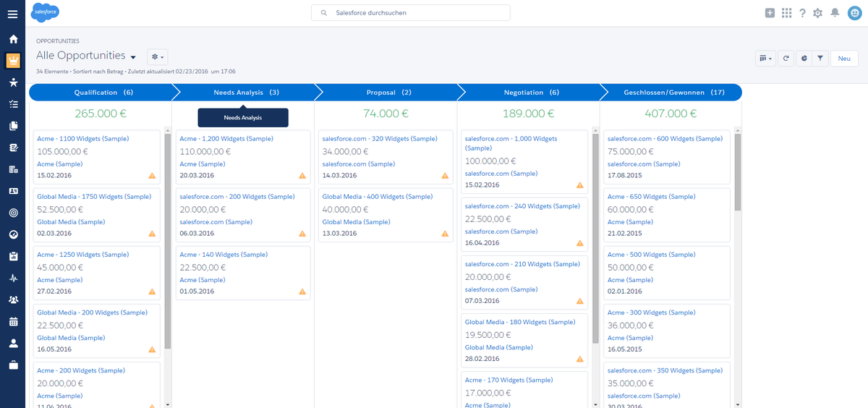Screen dimensions: 868x408
Task: Open the hamburger navigation menu
Action: 13,14
